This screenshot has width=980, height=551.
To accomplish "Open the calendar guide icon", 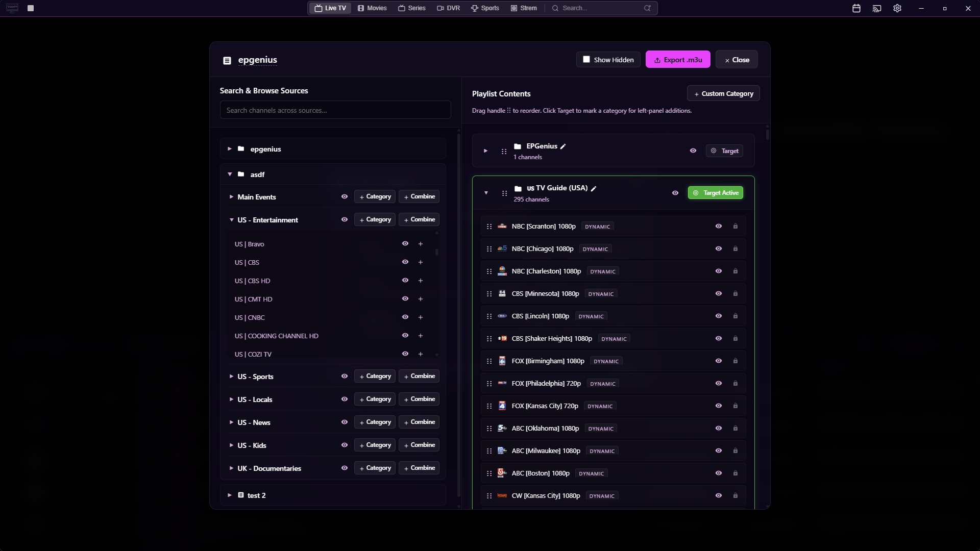I will [x=856, y=8].
